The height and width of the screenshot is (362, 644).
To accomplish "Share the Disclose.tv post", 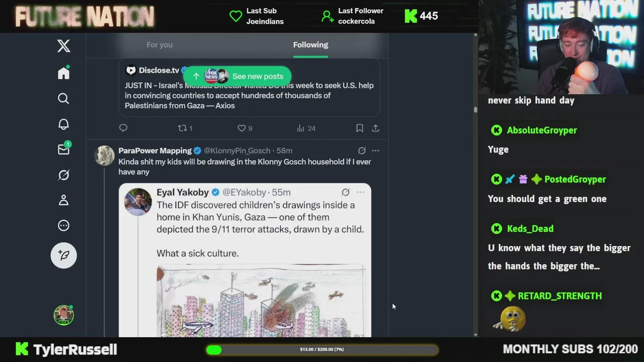I will [375, 128].
